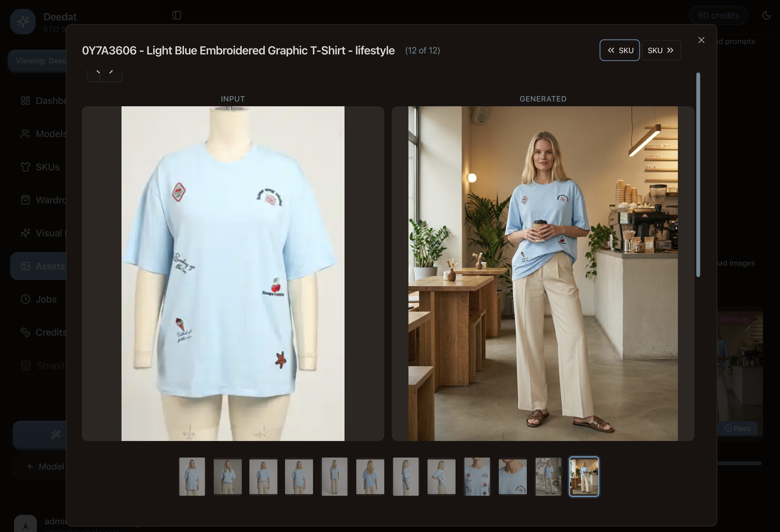
Task: Click the Deedat sparkle logo
Action: [23, 22]
